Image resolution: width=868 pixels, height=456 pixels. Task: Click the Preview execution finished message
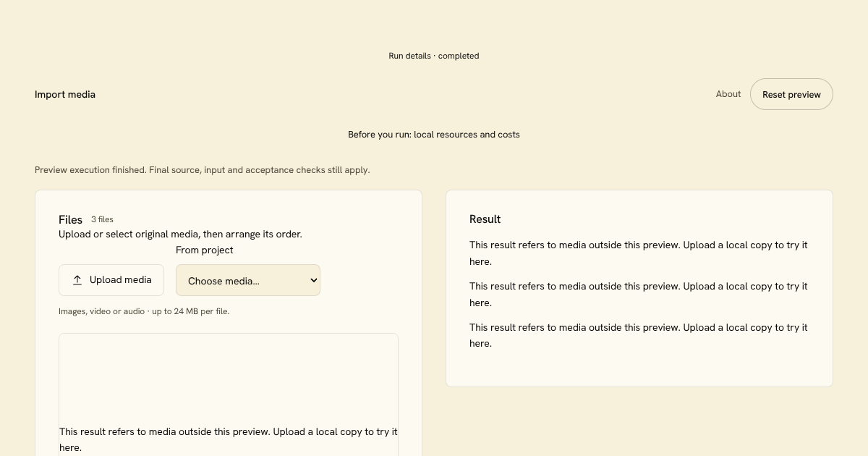[203, 170]
